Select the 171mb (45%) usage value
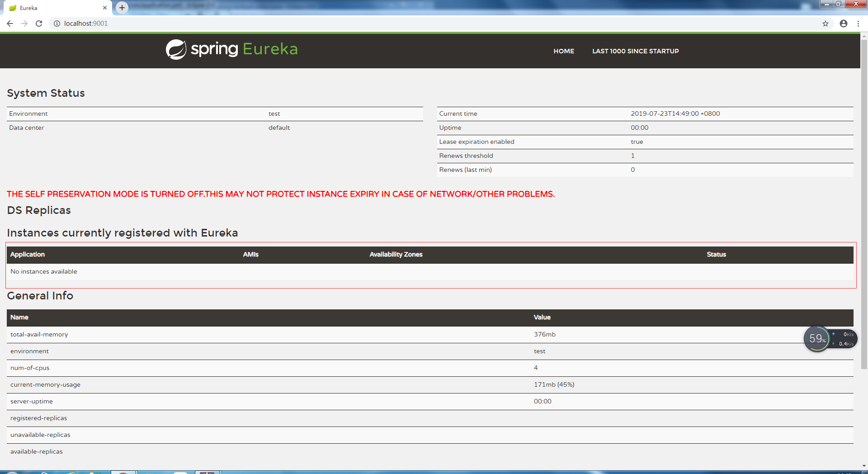The image size is (868, 474). [554, 385]
